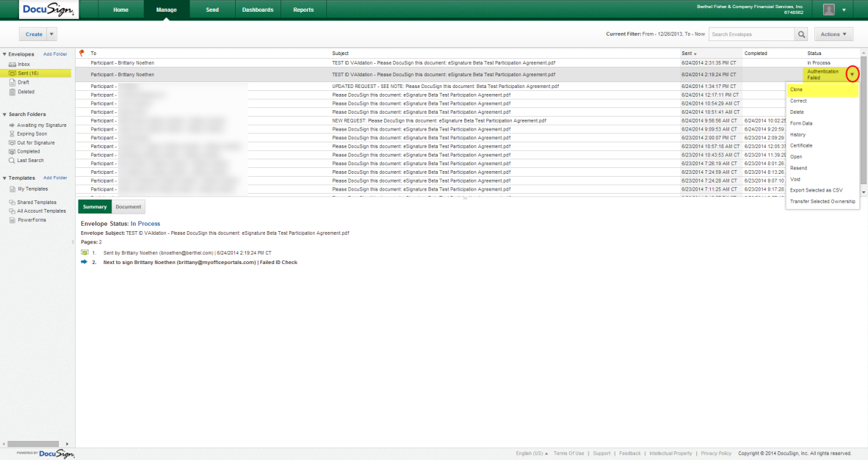The image size is (868, 460).
Task: Open the English (US) language selector
Action: [532, 453]
